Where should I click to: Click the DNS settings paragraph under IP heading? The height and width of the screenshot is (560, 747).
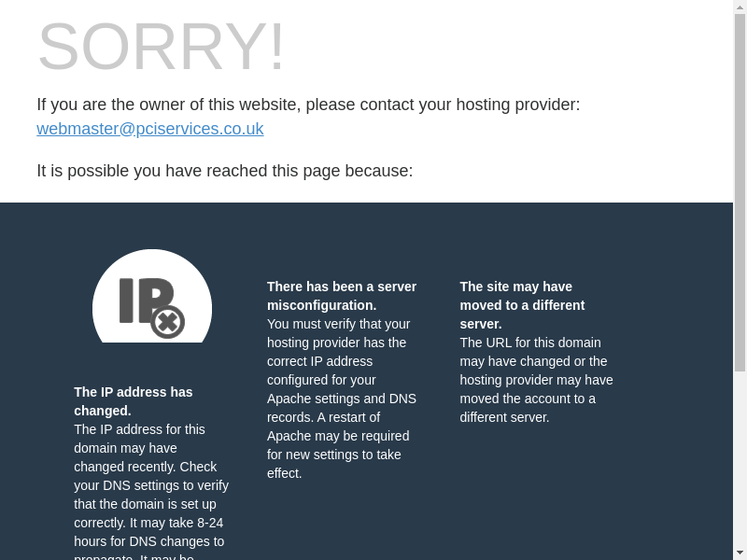[x=151, y=491]
